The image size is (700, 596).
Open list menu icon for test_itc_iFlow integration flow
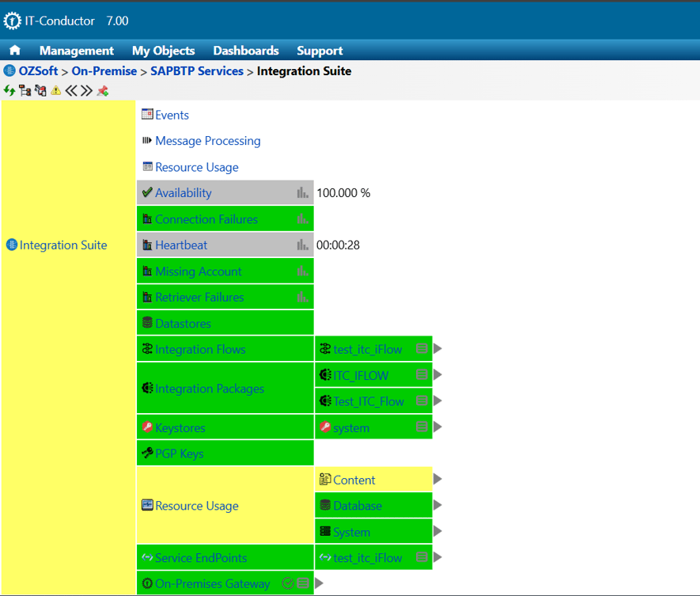pos(422,348)
